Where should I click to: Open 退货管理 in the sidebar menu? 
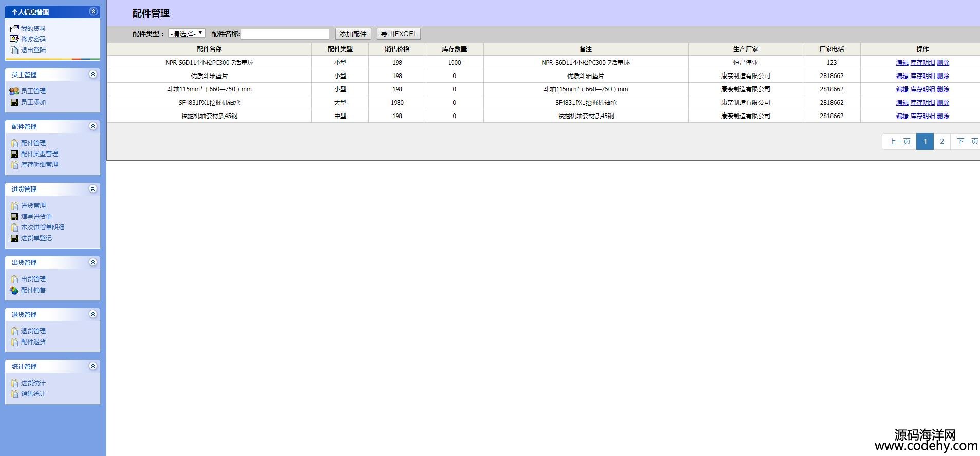tap(33, 331)
